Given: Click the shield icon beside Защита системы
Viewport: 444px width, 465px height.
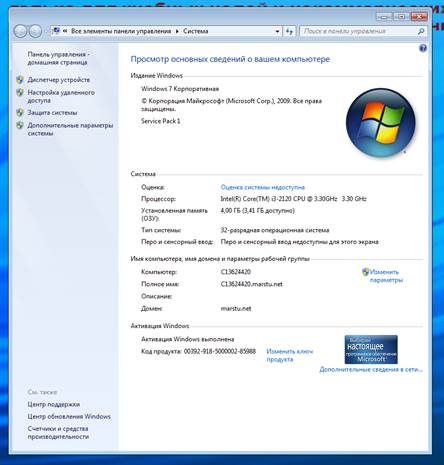Looking at the screenshot, I should [x=20, y=113].
